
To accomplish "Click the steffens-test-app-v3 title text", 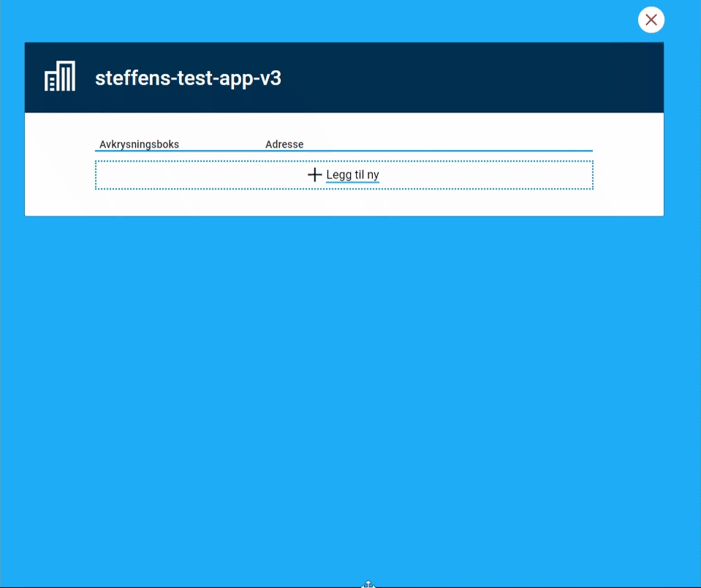I will [188, 78].
